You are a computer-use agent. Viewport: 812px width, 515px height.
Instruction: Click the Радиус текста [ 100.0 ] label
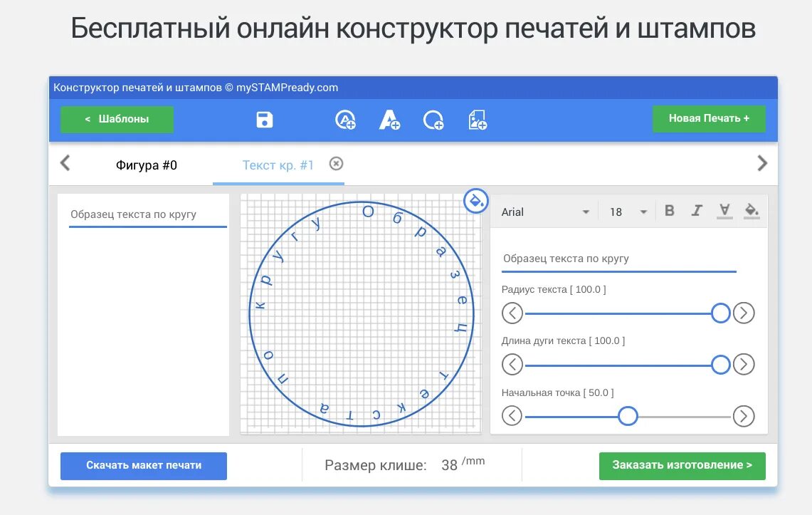[554, 290]
